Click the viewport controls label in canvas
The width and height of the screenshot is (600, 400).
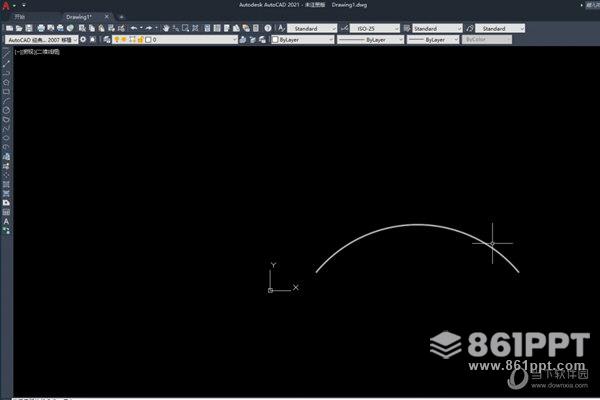pyautogui.click(x=37, y=52)
